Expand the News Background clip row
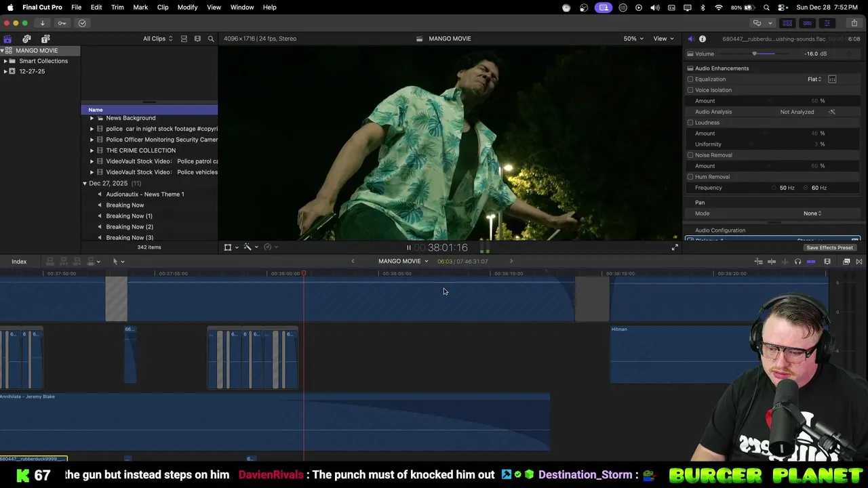 [92, 118]
